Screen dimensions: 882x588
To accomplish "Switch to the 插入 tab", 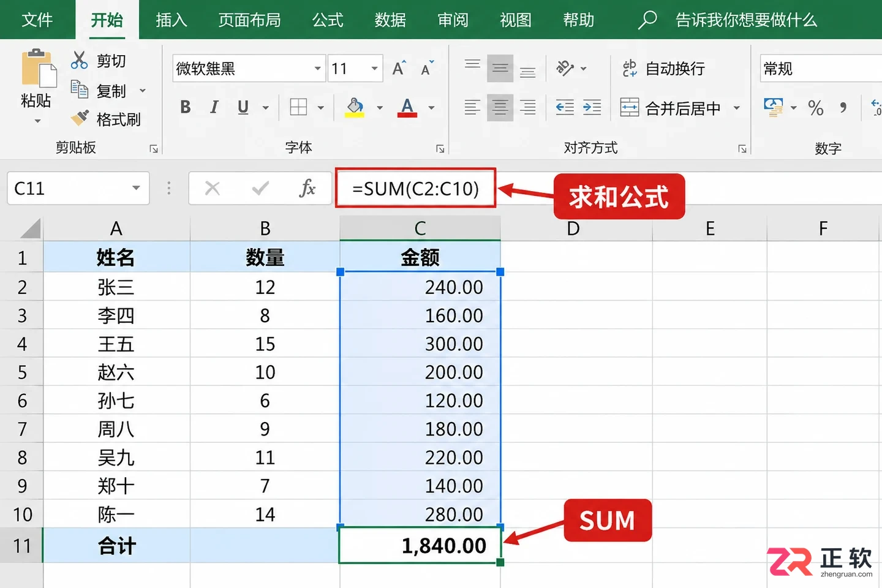I will (x=171, y=20).
